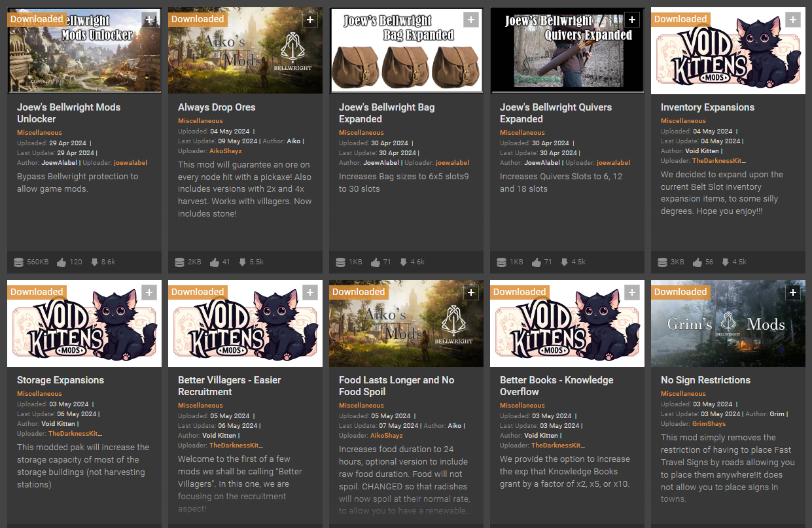Click plus icon on No Sign Restrictions card
The width and height of the screenshot is (812, 528).
click(x=793, y=293)
